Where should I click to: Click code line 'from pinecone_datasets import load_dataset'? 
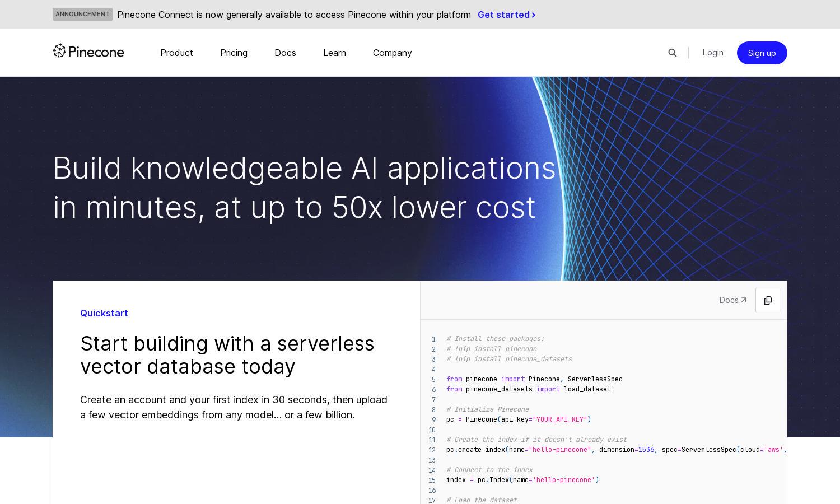pos(529,389)
